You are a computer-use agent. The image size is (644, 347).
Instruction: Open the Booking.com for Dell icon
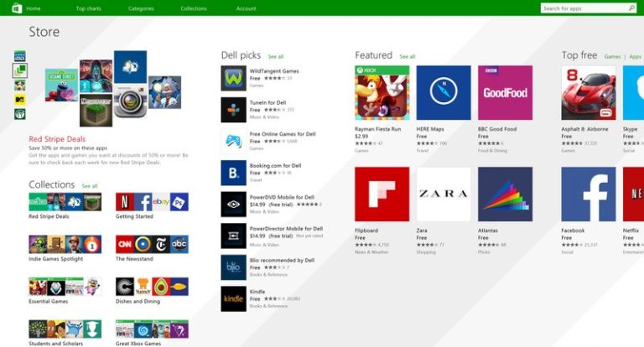[233, 173]
